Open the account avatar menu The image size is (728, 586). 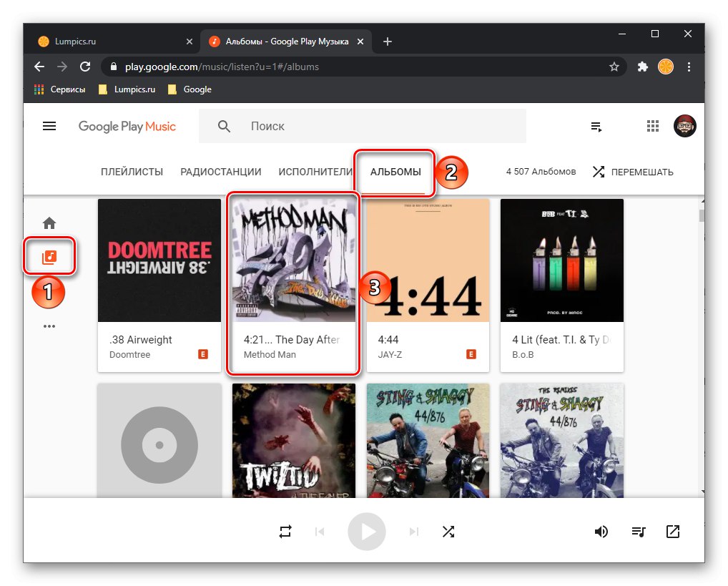pyautogui.click(x=685, y=126)
